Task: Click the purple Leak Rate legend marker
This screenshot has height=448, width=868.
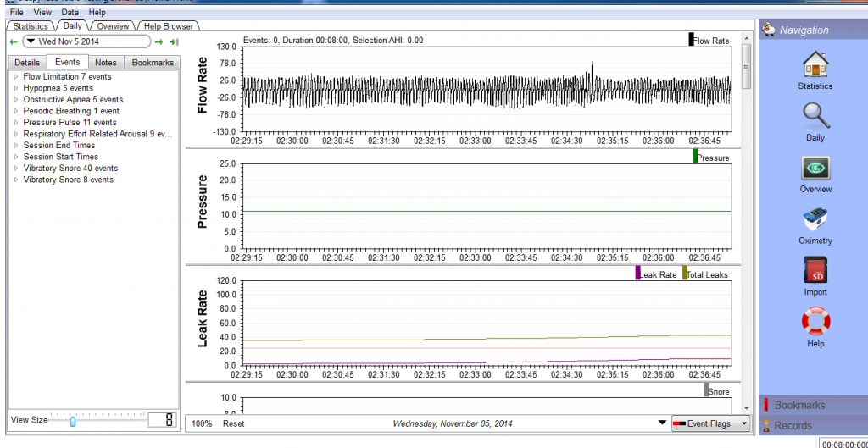Action: click(x=637, y=273)
